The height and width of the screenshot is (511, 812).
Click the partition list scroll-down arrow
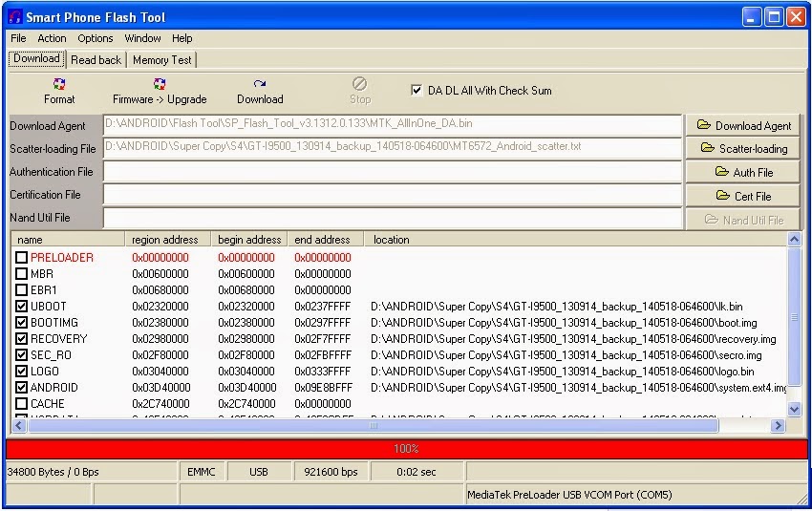coord(794,410)
